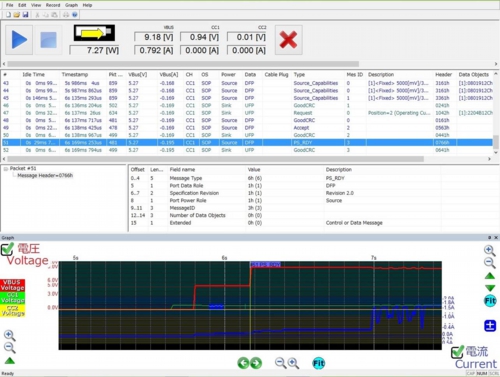500x377 pixels.
Task: Zoom in the voltage axis magnifier
Action: click(9, 335)
